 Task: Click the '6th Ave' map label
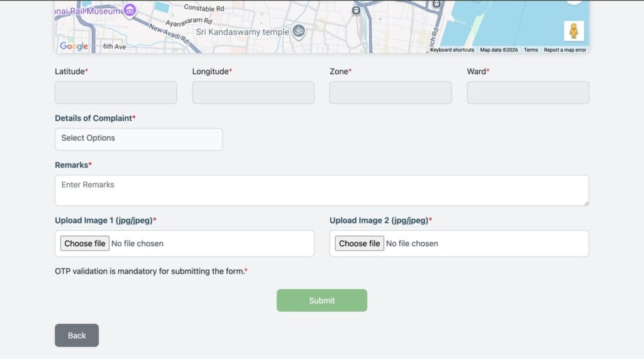coord(114,47)
